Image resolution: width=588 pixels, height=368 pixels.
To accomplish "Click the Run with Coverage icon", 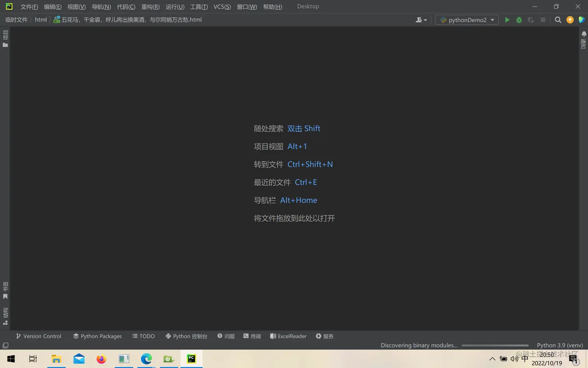I will pyautogui.click(x=531, y=20).
